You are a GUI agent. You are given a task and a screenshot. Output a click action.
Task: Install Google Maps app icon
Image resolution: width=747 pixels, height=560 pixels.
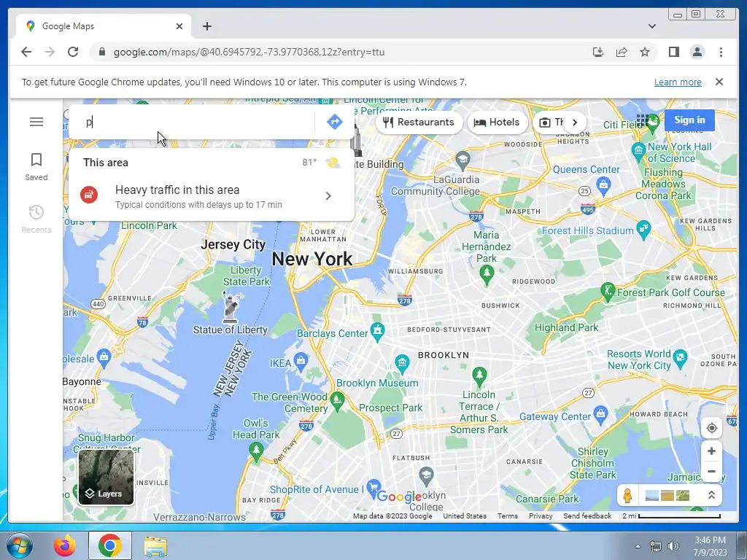click(598, 52)
